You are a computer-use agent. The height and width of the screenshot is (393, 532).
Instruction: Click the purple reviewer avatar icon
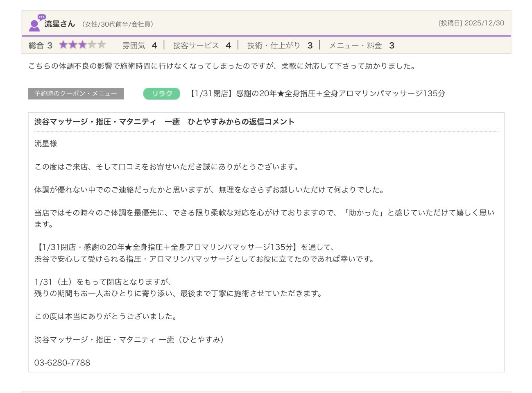(x=36, y=23)
